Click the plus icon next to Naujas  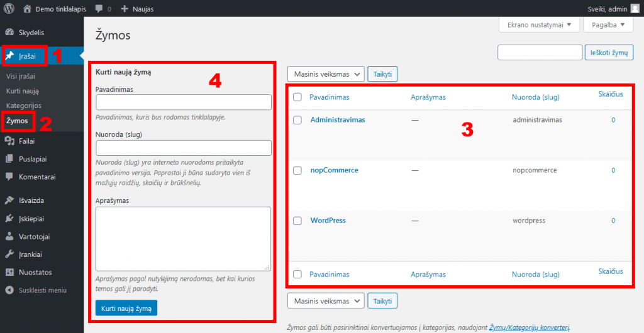125,9
